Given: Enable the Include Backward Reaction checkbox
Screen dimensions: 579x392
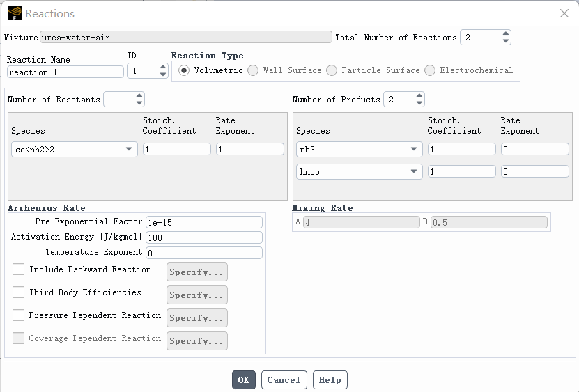Looking at the screenshot, I should click(x=19, y=269).
